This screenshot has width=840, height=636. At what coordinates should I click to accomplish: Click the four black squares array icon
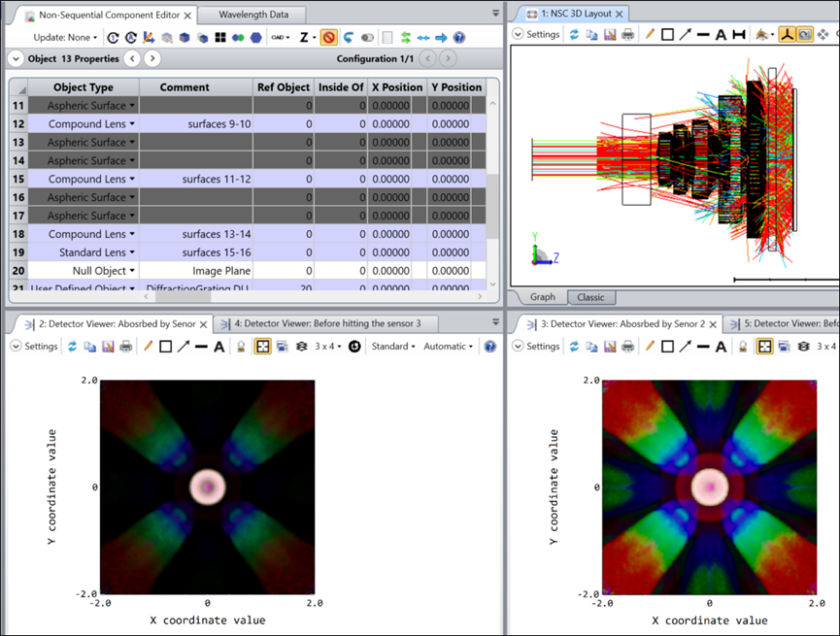(220, 38)
